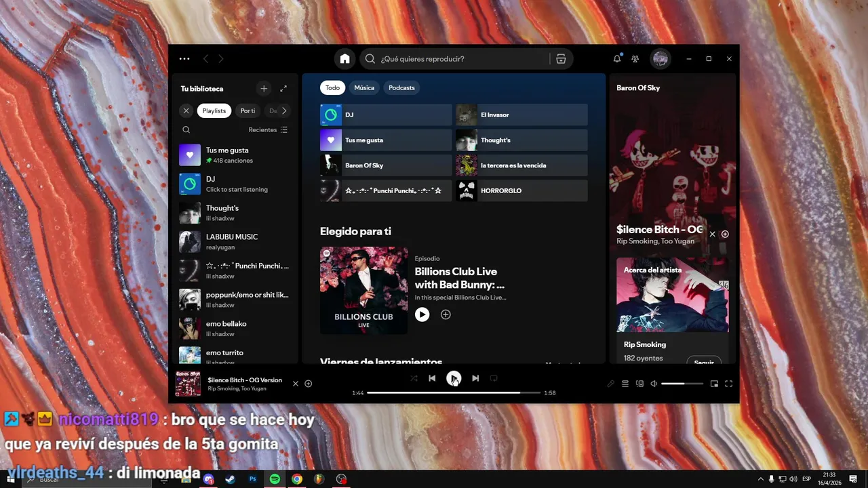Search in Tu biblioteca

click(x=186, y=129)
